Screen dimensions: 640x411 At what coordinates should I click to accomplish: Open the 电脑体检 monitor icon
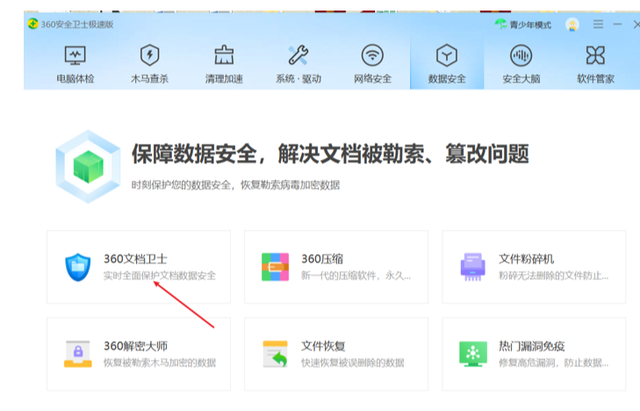75,55
